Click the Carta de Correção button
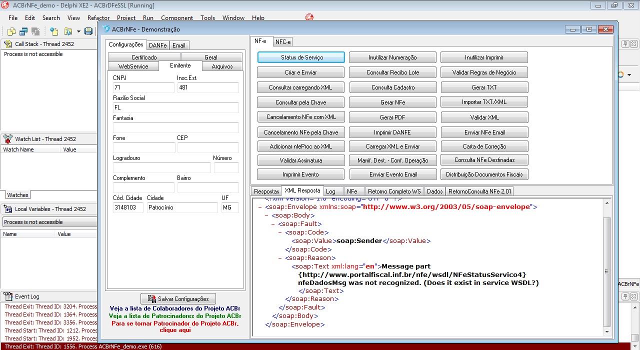Image resolution: width=644 pixels, height=350 pixels. [484, 146]
